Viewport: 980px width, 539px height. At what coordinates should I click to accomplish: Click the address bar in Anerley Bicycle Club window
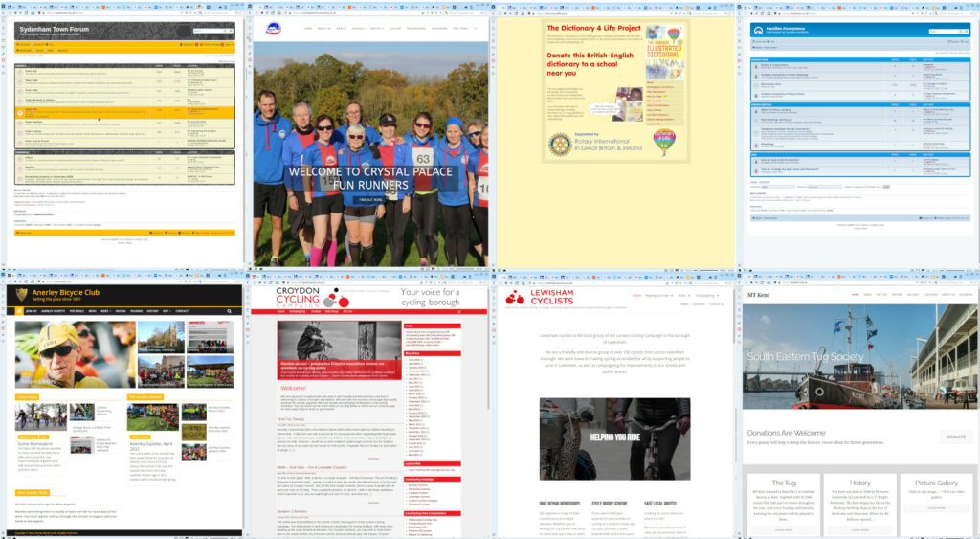click(113, 281)
